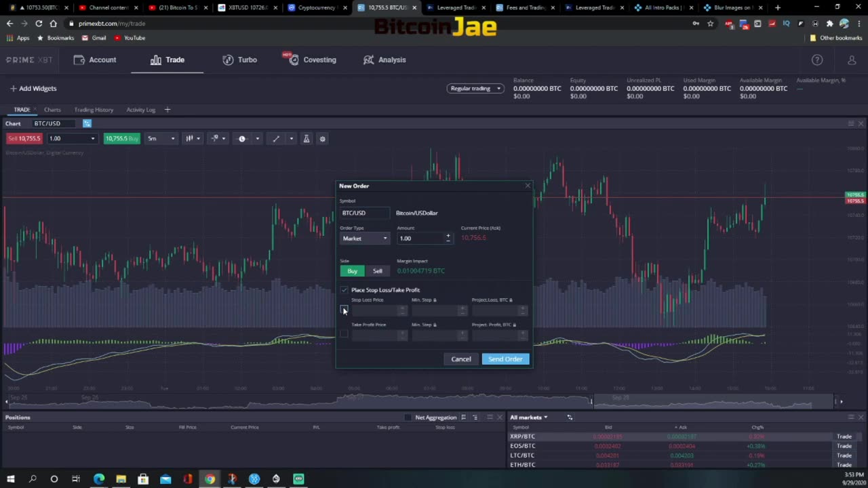The height and width of the screenshot is (488, 868).
Task: Enable the Take Profit Price checkbox
Action: tap(344, 333)
